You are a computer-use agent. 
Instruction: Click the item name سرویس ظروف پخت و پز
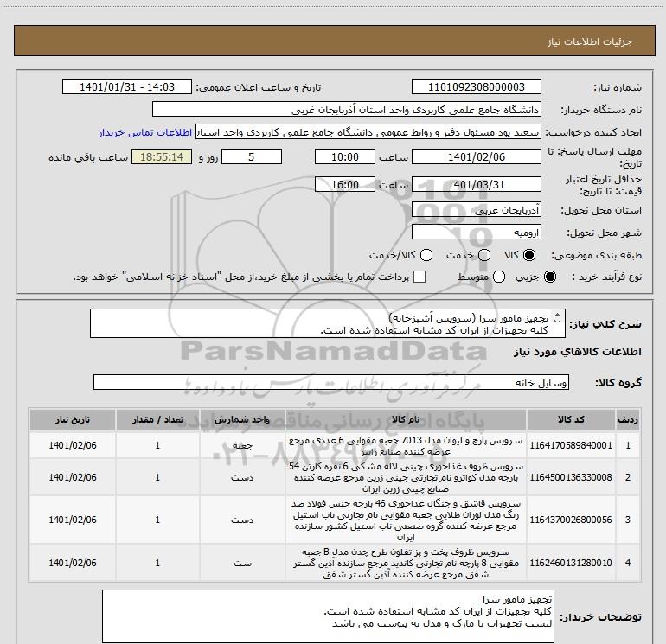pyautogui.click(x=406, y=564)
